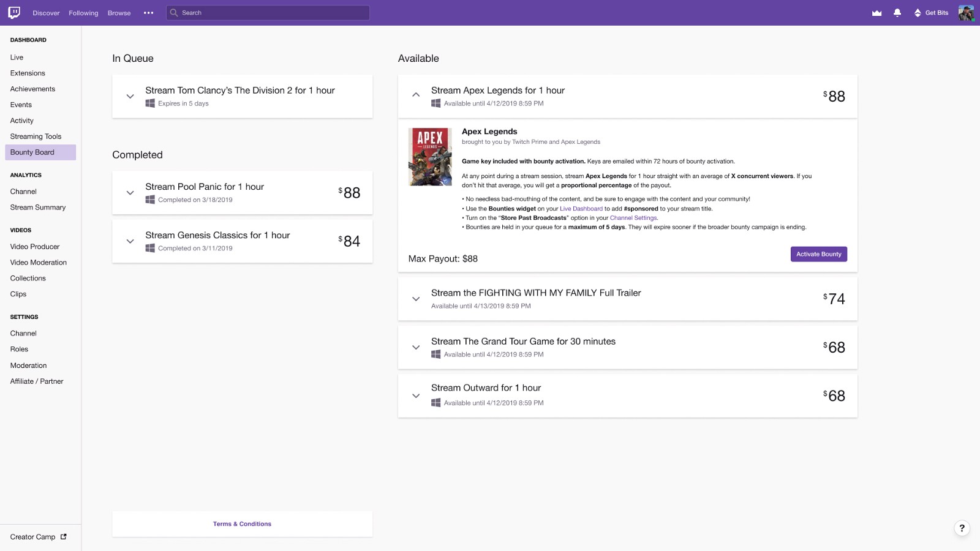Open Live in dashboard sidebar
Image resolution: width=980 pixels, height=551 pixels.
click(17, 58)
